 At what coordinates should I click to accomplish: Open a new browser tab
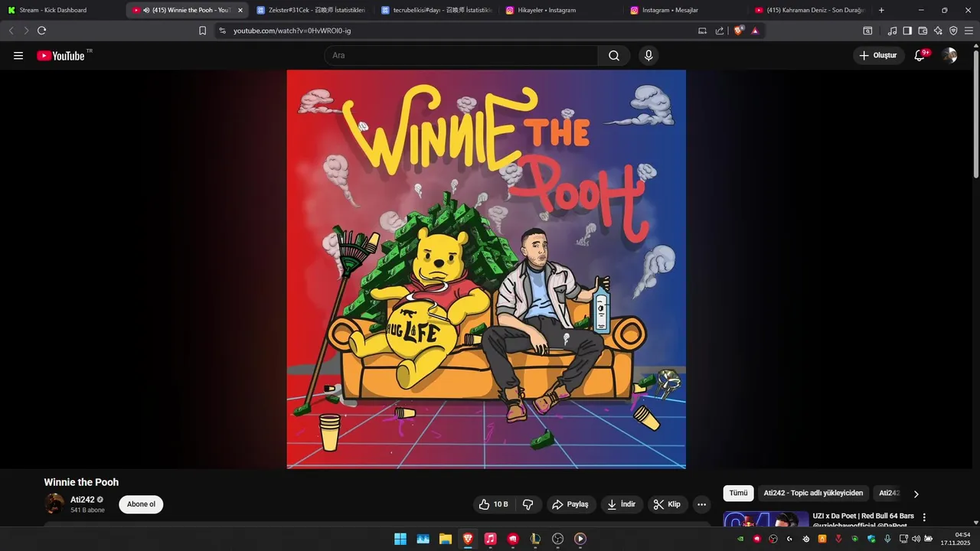[x=881, y=10]
